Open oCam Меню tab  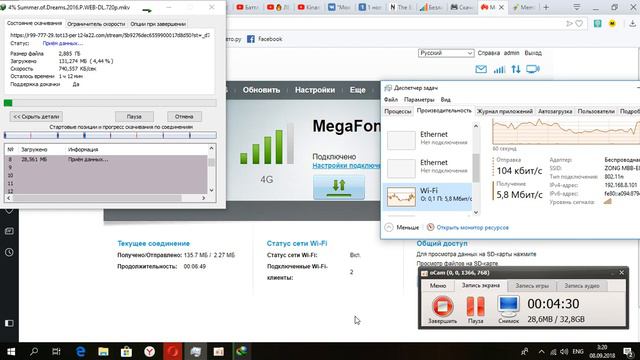click(438, 286)
